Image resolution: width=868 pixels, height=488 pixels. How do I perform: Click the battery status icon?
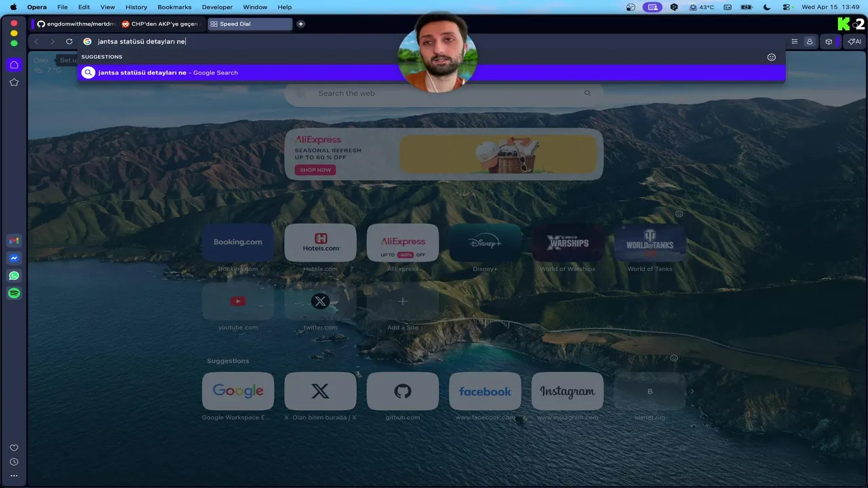747,7
